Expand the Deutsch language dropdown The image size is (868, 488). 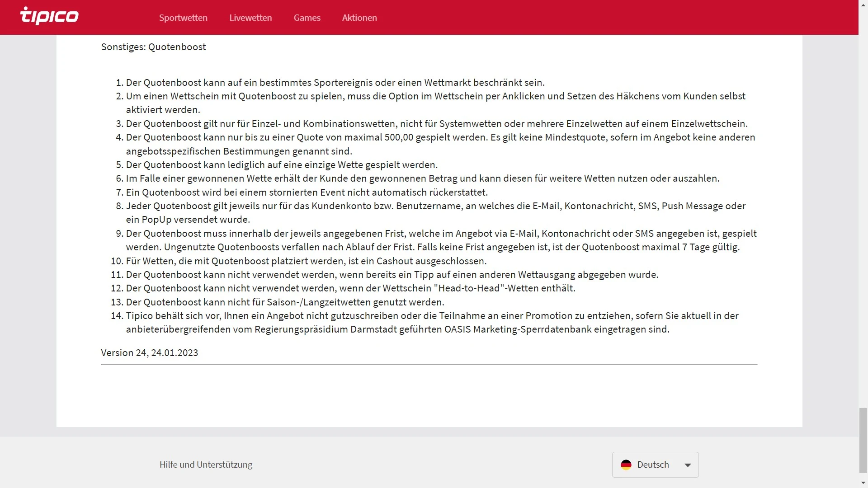pyautogui.click(x=655, y=465)
